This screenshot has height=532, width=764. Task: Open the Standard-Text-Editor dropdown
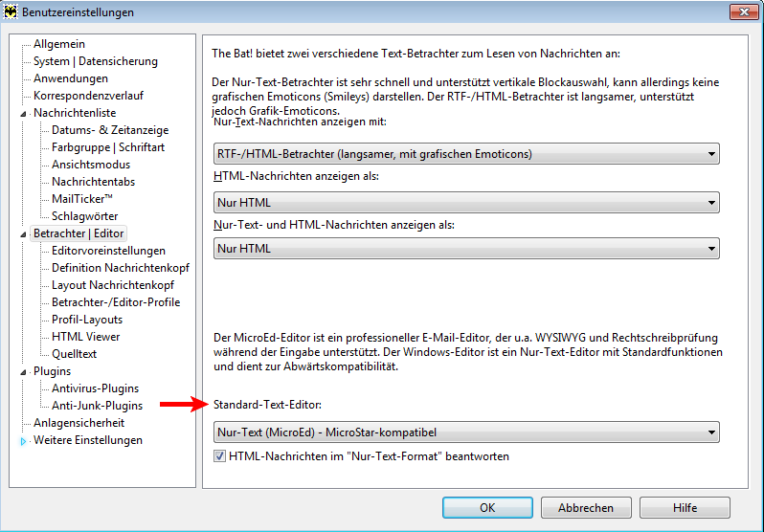click(x=466, y=432)
